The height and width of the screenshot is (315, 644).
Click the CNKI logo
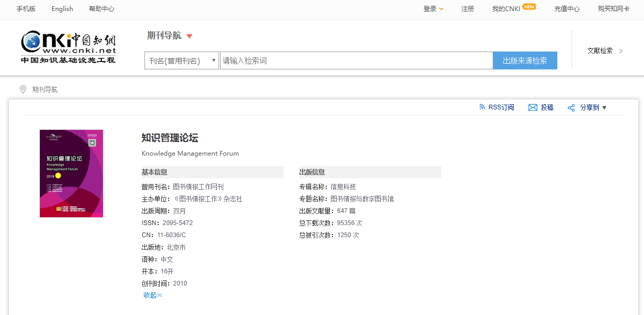[x=68, y=47]
